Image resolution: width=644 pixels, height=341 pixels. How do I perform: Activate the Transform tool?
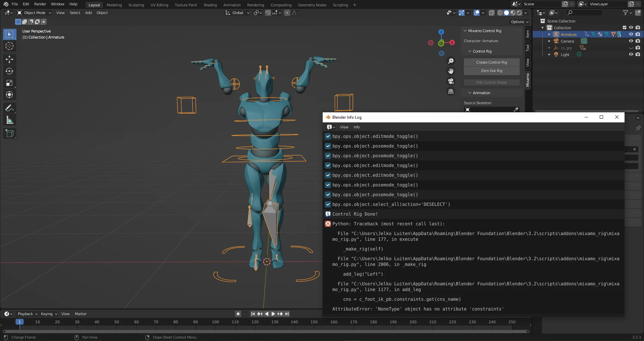click(9, 95)
